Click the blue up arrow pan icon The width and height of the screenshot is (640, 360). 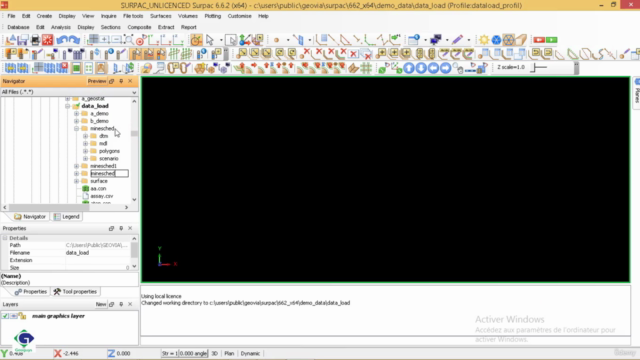pyautogui.click(x=409, y=68)
